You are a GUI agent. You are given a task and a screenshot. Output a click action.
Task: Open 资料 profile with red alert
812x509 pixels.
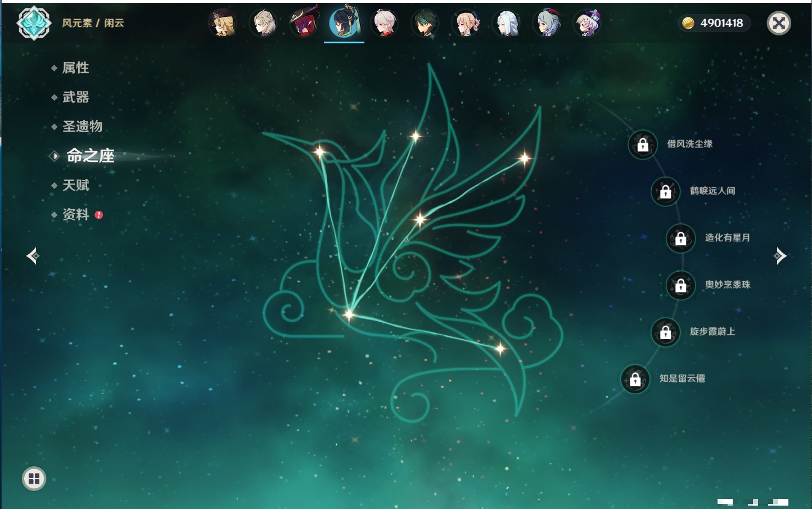pyautogui.click(x=76, y=214)
